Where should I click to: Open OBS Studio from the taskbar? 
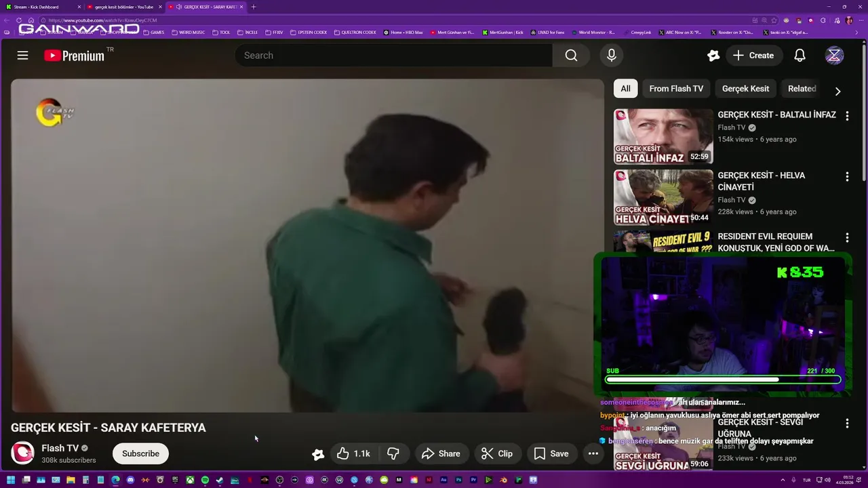pyautogui.click(x=279, y=480)
